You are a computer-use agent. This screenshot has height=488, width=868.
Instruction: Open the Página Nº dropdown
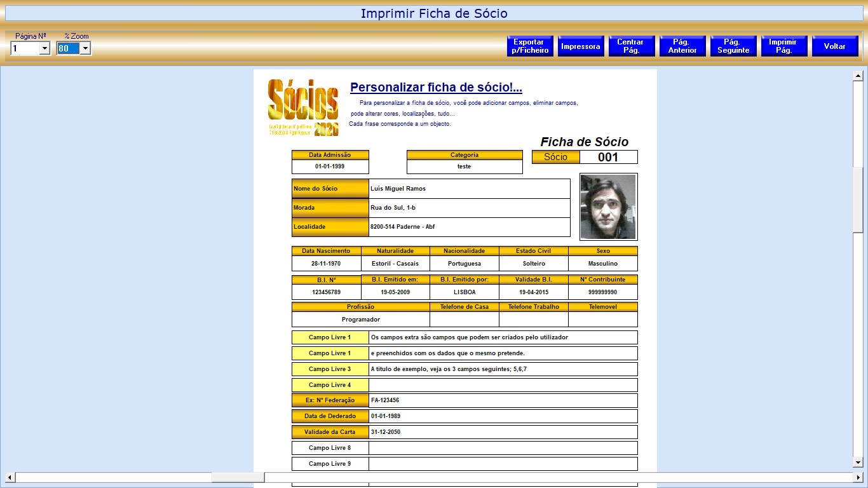click(44, 48)
